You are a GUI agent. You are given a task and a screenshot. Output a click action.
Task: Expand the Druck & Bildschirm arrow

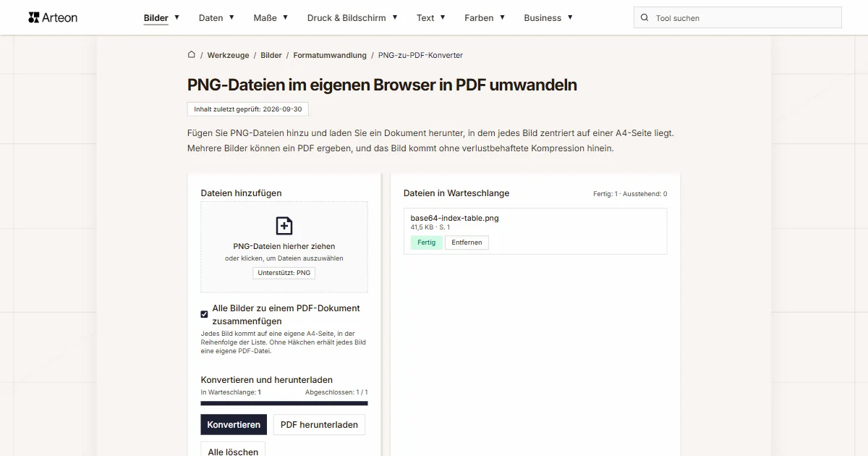394,17
